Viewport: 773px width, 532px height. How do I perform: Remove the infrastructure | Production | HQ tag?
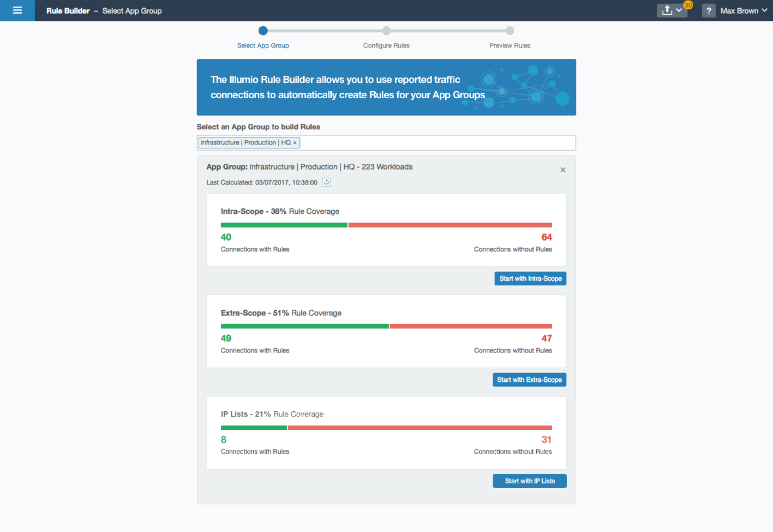(295, 143)
